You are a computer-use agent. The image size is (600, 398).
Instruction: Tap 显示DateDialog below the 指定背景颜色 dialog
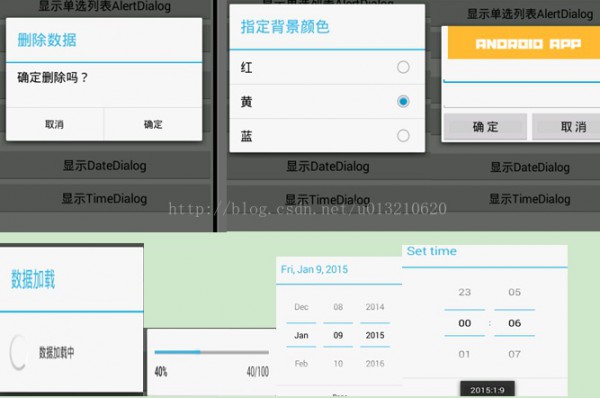(328, 166)
